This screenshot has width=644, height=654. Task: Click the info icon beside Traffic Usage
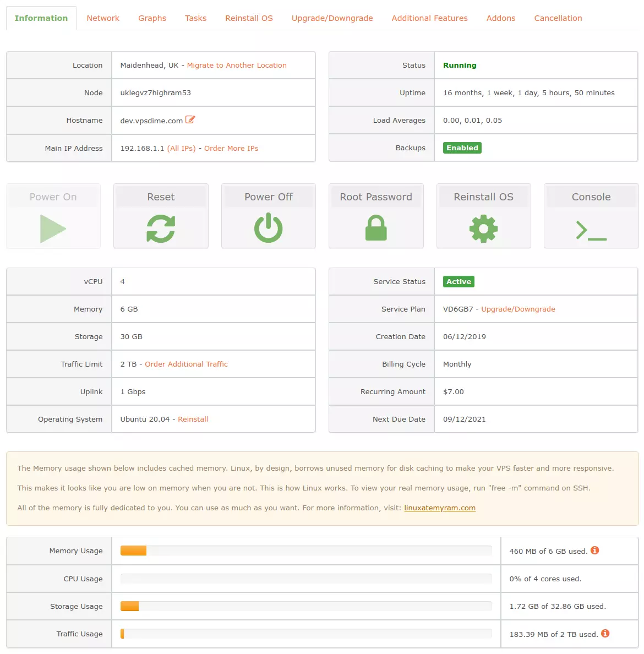point(607,633)
